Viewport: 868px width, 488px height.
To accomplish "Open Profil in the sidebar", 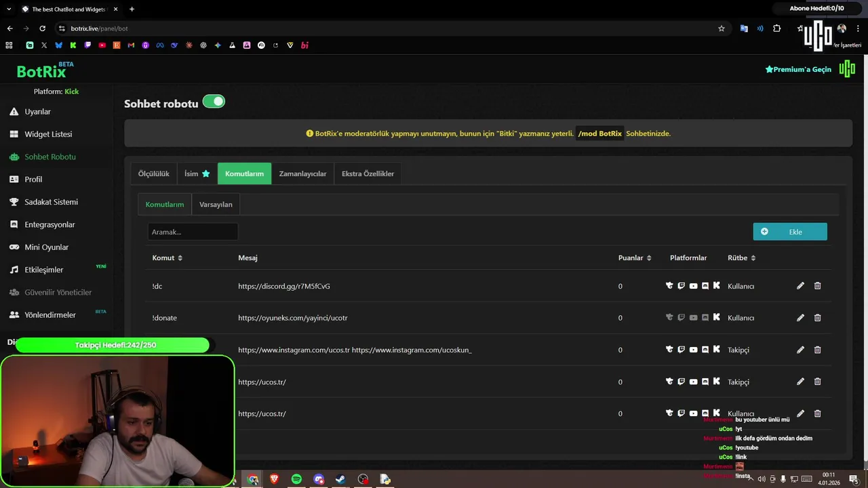I will [33, 180].
